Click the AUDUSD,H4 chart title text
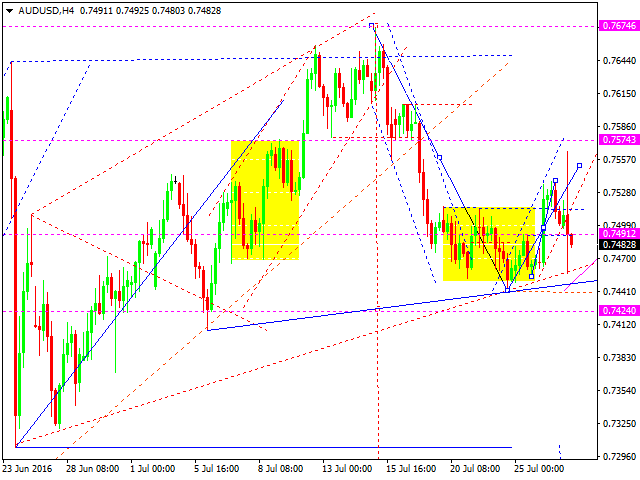This screenshot has height=480, width=640. click(x=46, y=11)
